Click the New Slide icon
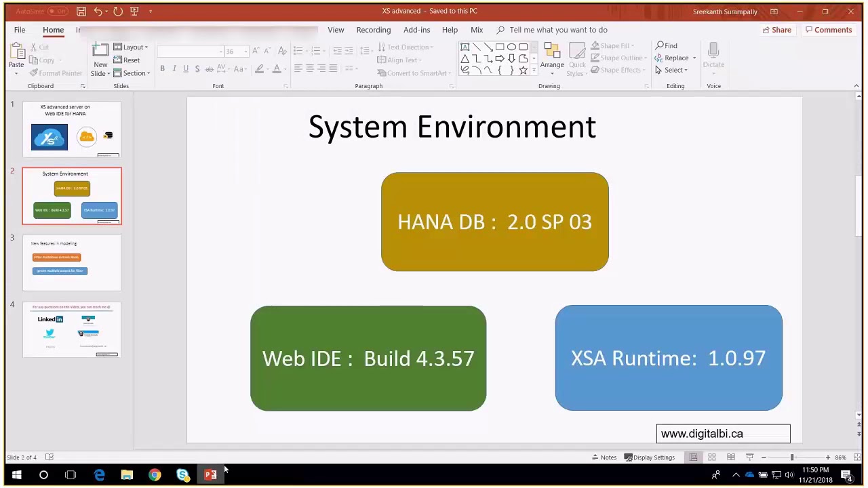The width and height of the screenshot is (868, 488). pos(100,51)
